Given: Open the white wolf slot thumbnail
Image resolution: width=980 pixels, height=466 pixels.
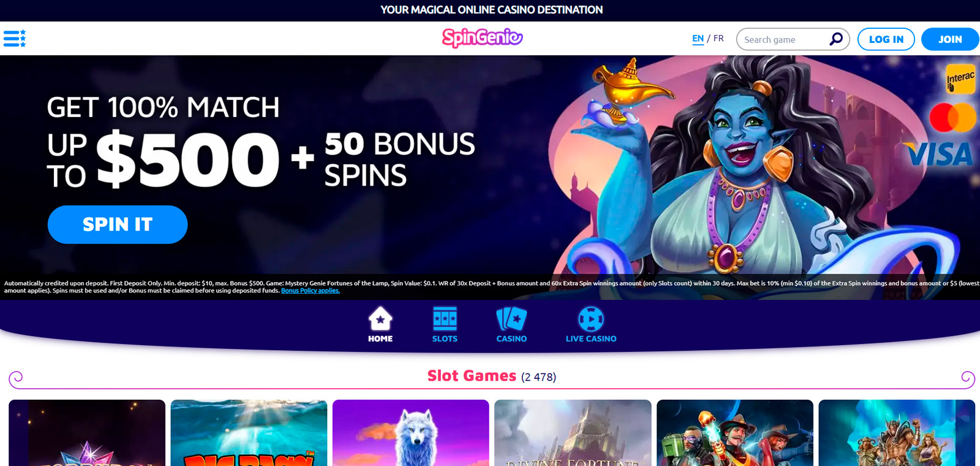Looking at the screenshot, I should click(411, 433).
